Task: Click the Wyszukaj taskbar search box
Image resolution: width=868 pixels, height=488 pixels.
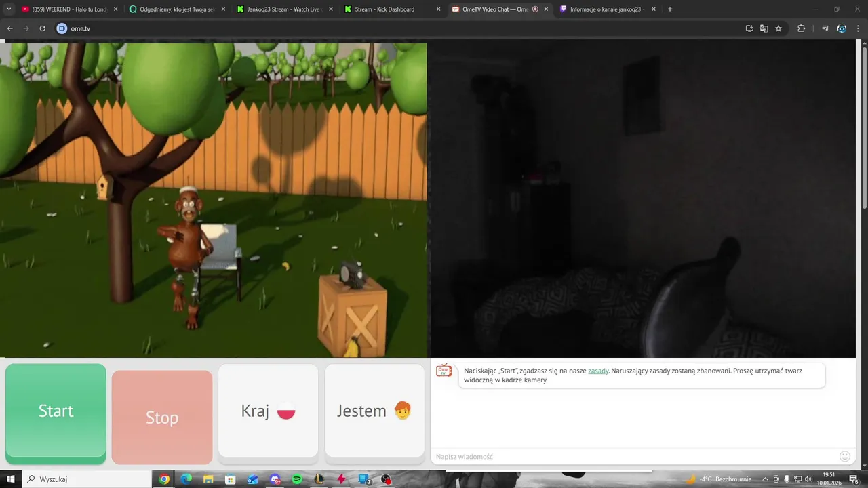Action: 87,479
